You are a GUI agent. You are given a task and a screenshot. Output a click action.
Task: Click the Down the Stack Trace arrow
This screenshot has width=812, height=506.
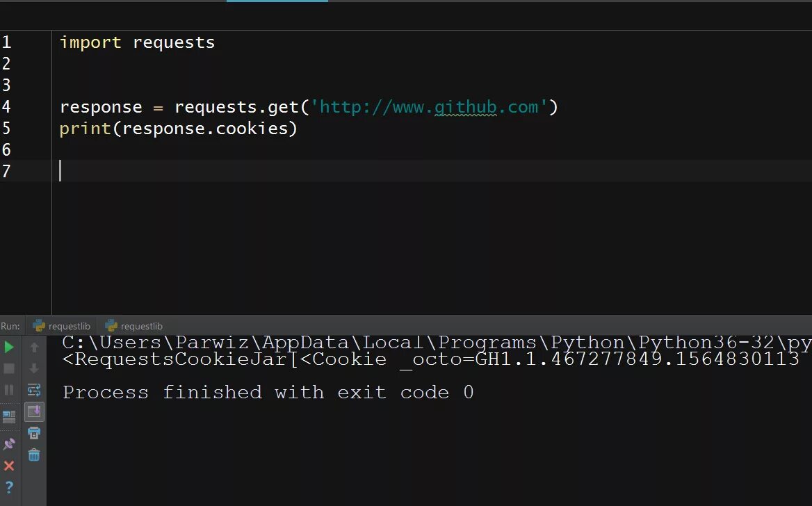pyautogui.click(x=34, y=368)
